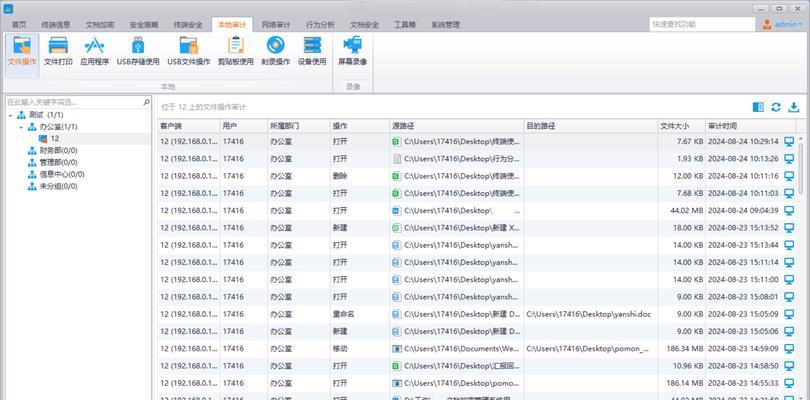The height and width of the screenshot is (400, 810).
Task: Click the admin user avatar icon
Action: (x=767, y=24)
